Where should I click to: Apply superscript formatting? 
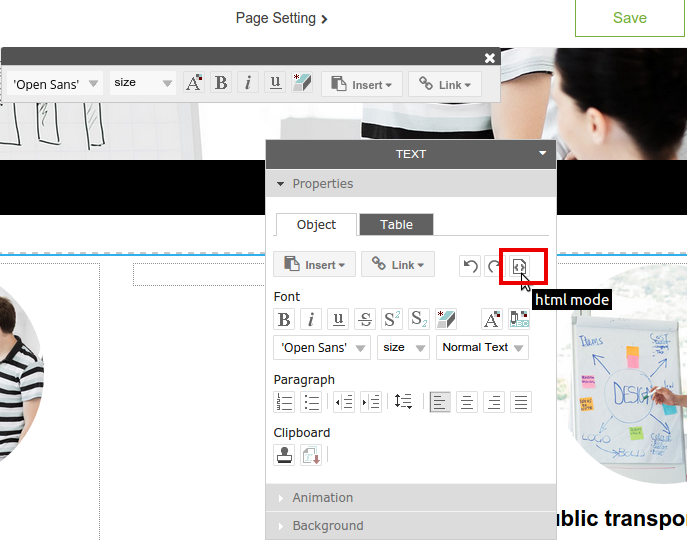[392, 319]
